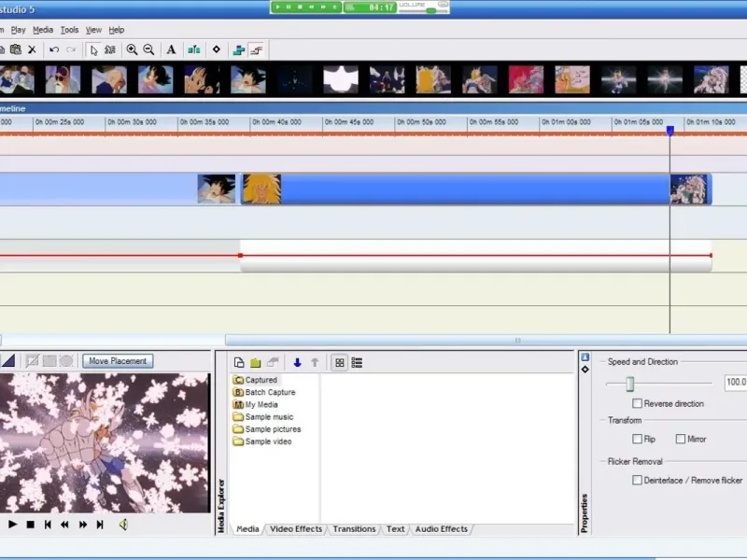Enable the Reverse direction checkbox

pyautogui.click(x=637, y=404)
